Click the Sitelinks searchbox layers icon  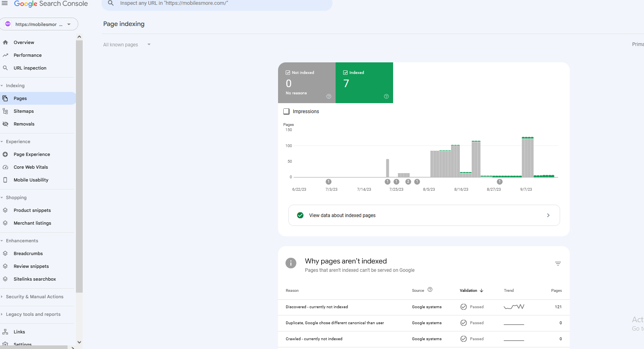(x=5, y=279)
